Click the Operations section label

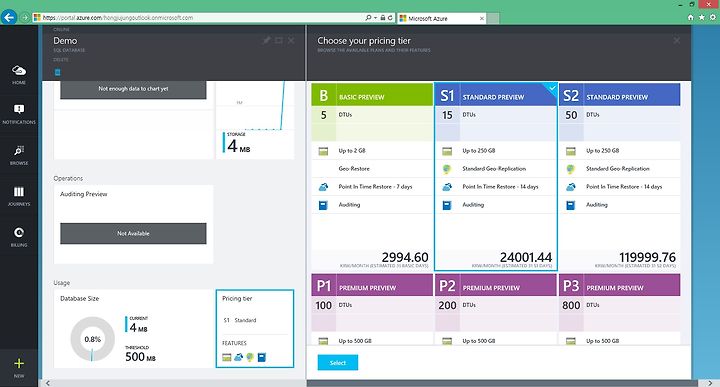point(68,179)
